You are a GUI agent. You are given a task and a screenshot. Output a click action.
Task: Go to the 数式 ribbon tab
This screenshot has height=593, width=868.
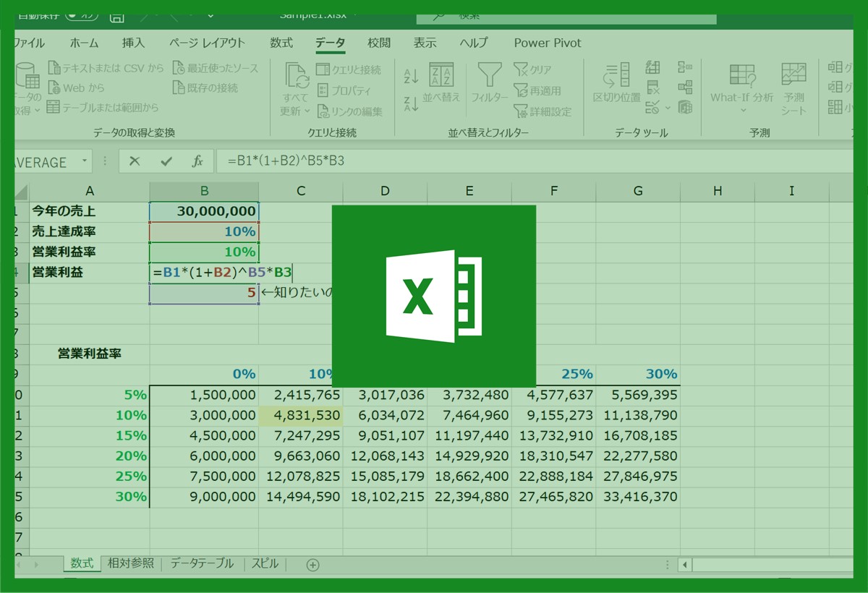click(x=281, y=43)
